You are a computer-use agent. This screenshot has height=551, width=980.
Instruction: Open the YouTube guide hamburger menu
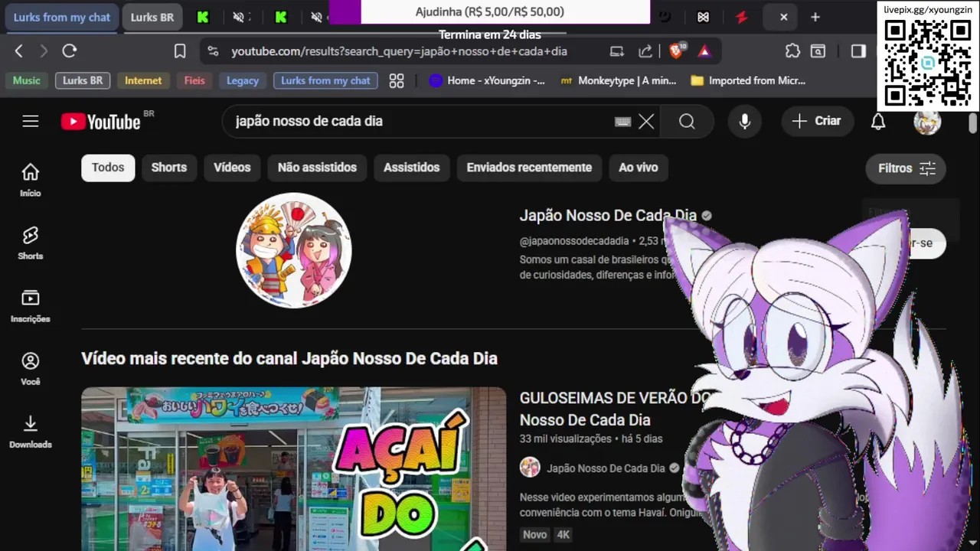31,121
